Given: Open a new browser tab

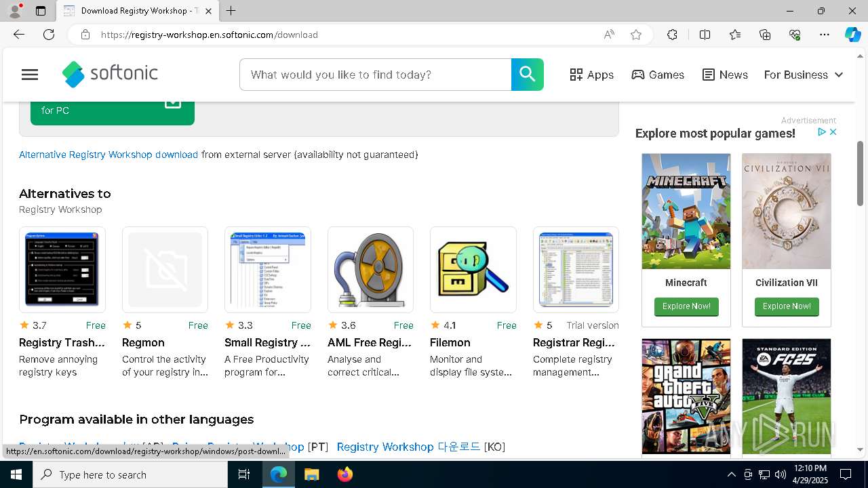Looking at the screenshot, I should (x=231, y=11).
